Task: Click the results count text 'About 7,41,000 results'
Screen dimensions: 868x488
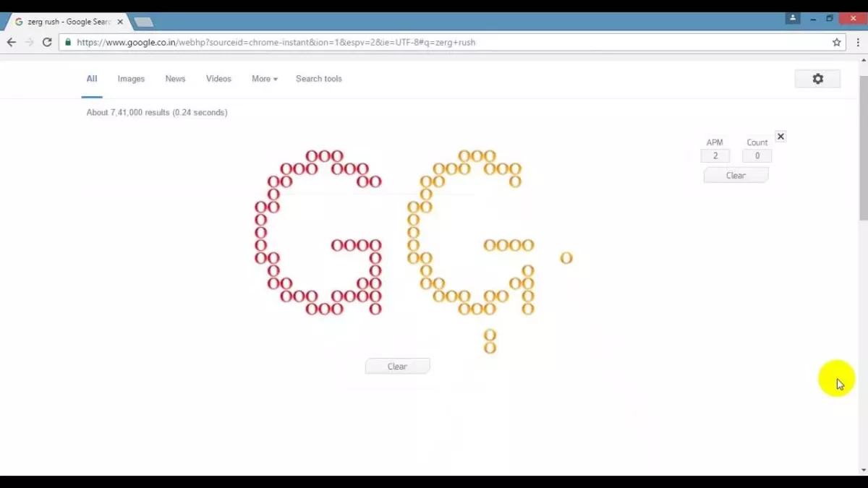Action: pos(128,113)
